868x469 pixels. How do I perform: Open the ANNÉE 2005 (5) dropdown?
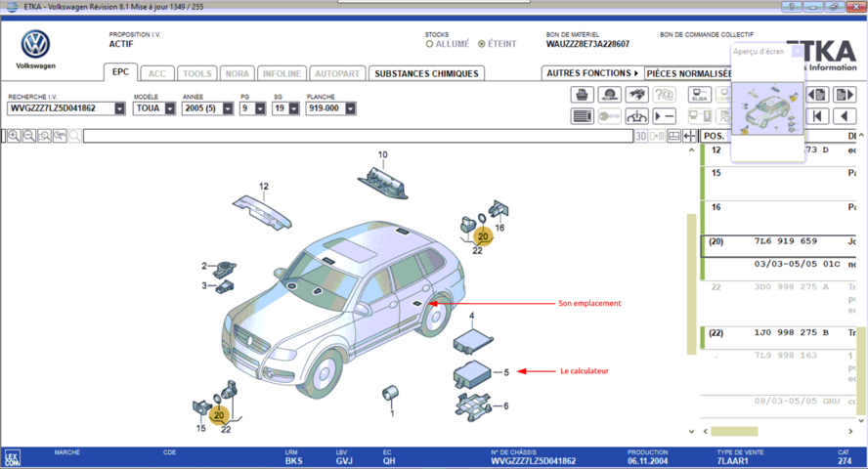pyautogui.click(x=228, y=108)
